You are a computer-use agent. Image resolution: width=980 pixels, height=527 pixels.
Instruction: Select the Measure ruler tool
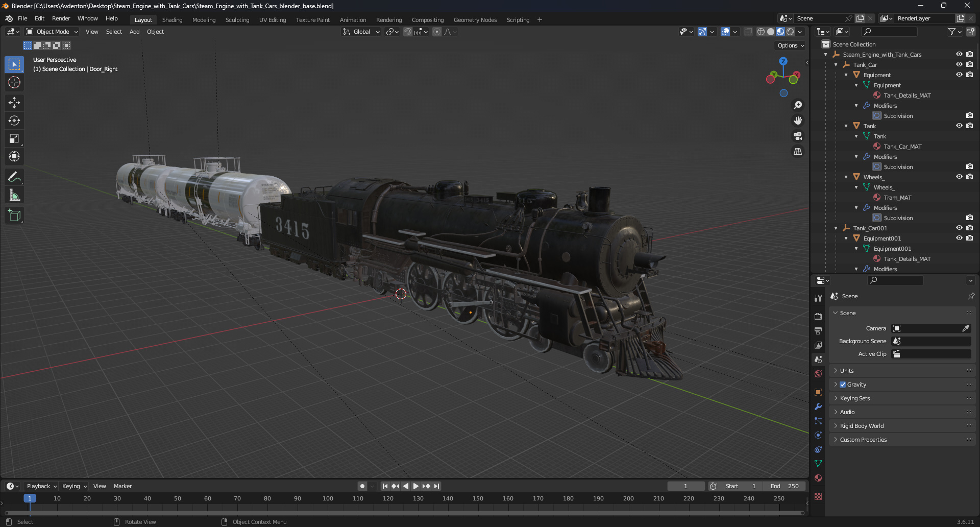click(x=14, y=195)
